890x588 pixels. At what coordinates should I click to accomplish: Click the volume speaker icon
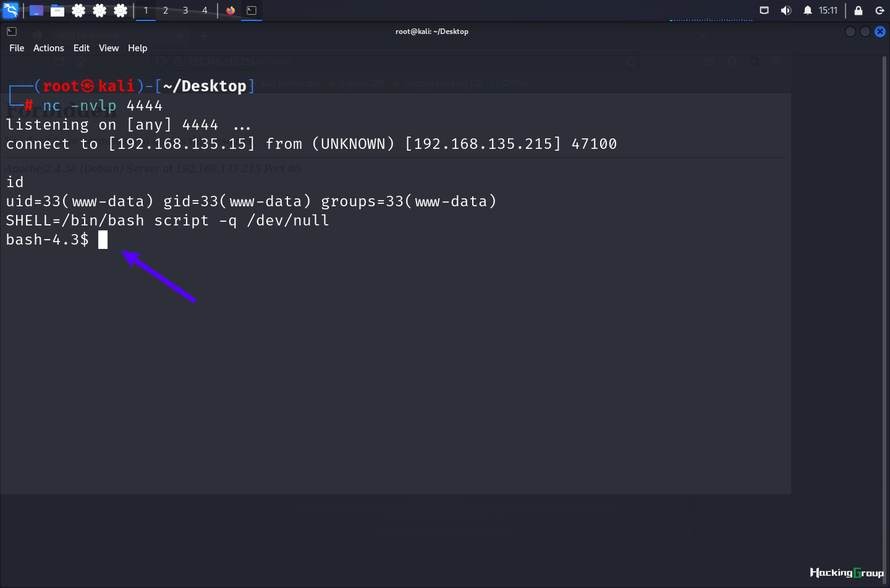(x=786, y=10)
